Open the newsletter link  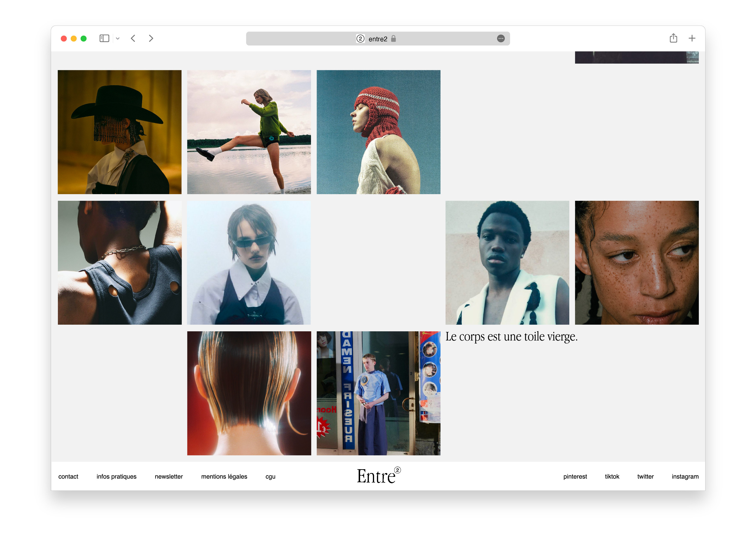click(169, 476)
